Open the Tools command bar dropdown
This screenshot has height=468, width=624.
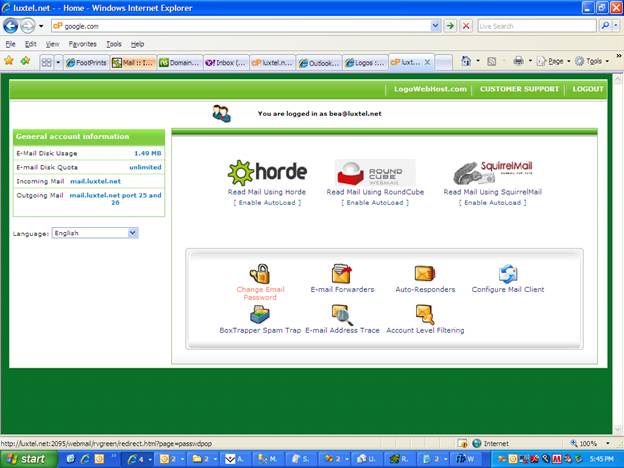593,61
